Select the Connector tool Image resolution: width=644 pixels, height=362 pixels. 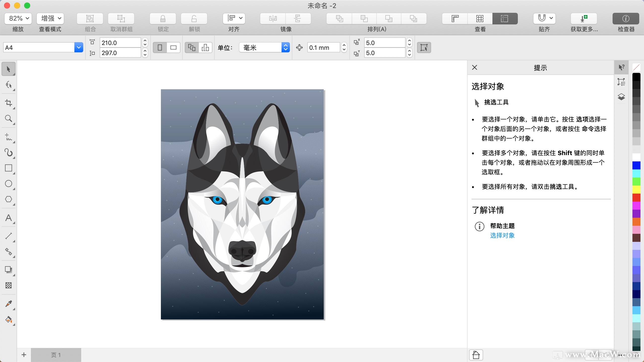pyautogui.click(x=9, y=251)
